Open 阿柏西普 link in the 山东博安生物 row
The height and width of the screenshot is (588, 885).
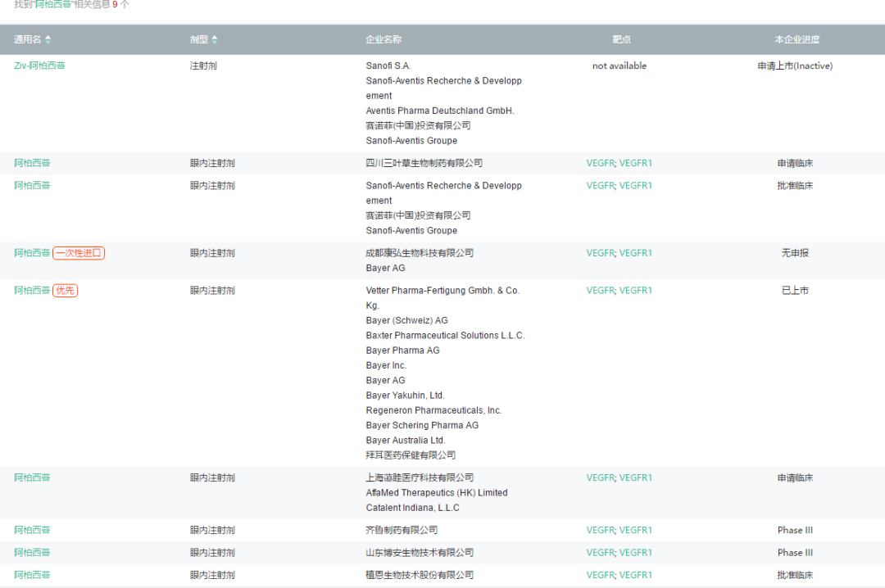[32, 553]
